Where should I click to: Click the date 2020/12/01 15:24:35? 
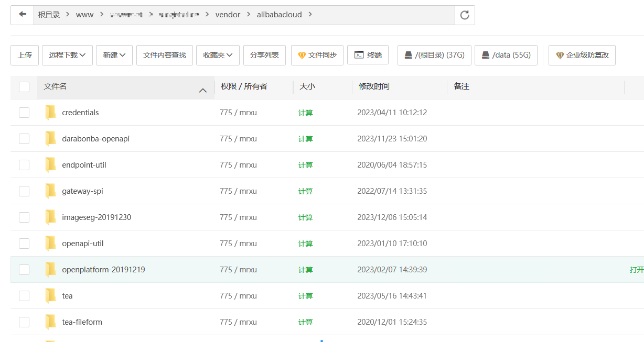392,322
